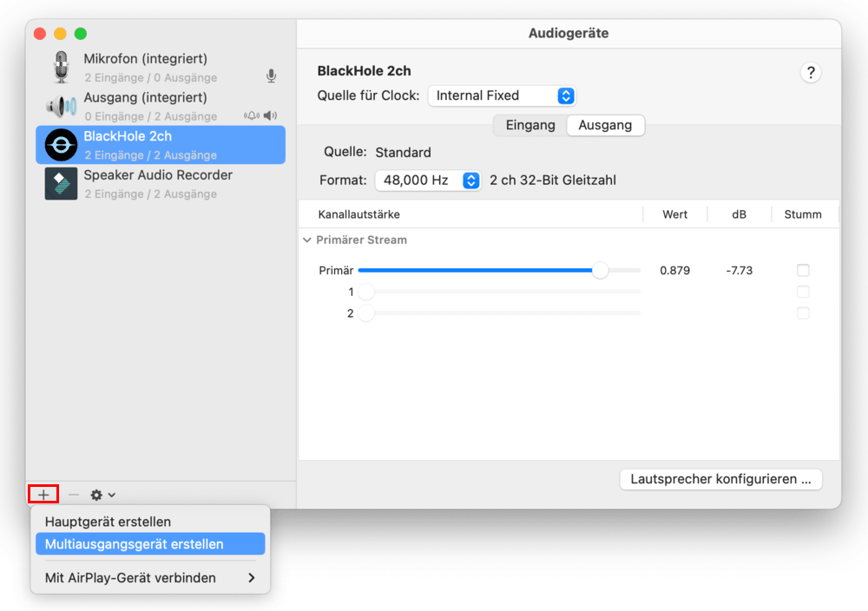Toggle the mute checkbox for channel 2

pos(803,313)
